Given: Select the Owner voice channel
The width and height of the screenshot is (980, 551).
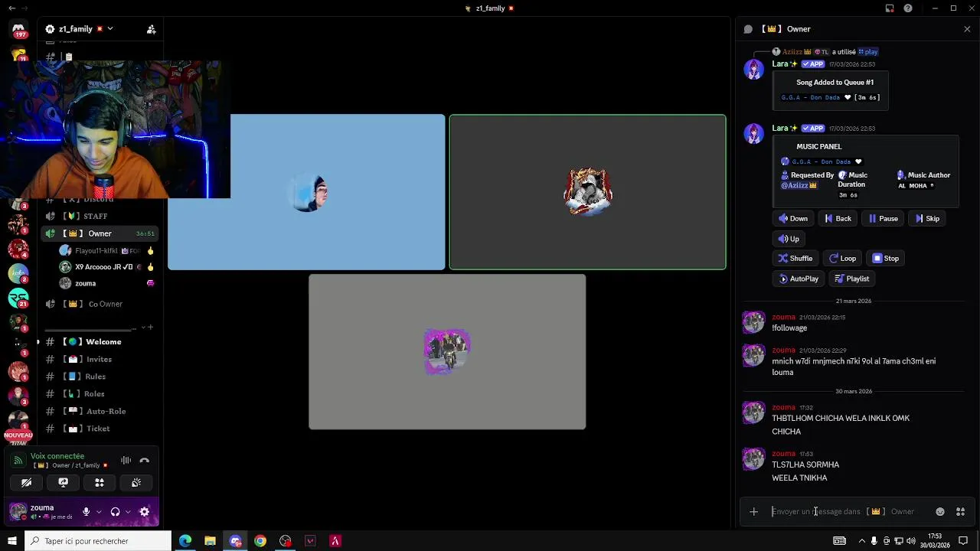Looking at the screenshot, I should tap(100, 233).
